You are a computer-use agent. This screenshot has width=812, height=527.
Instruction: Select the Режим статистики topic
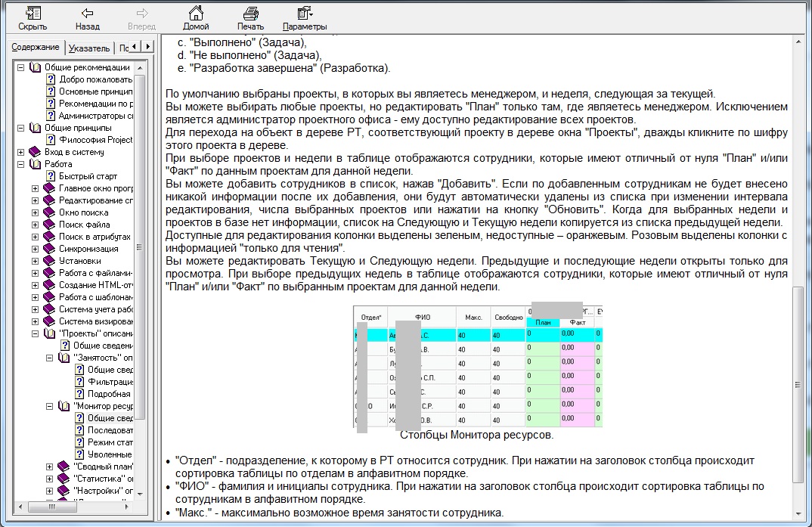tap(110, 442)
